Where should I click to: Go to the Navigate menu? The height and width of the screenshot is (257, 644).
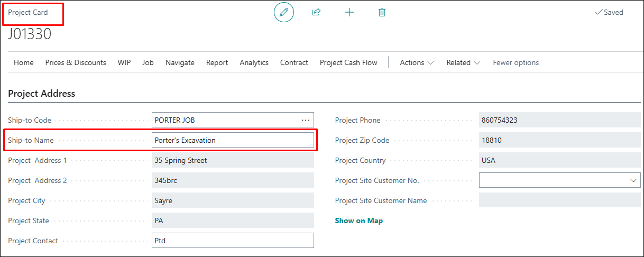[x=180, y=62]
